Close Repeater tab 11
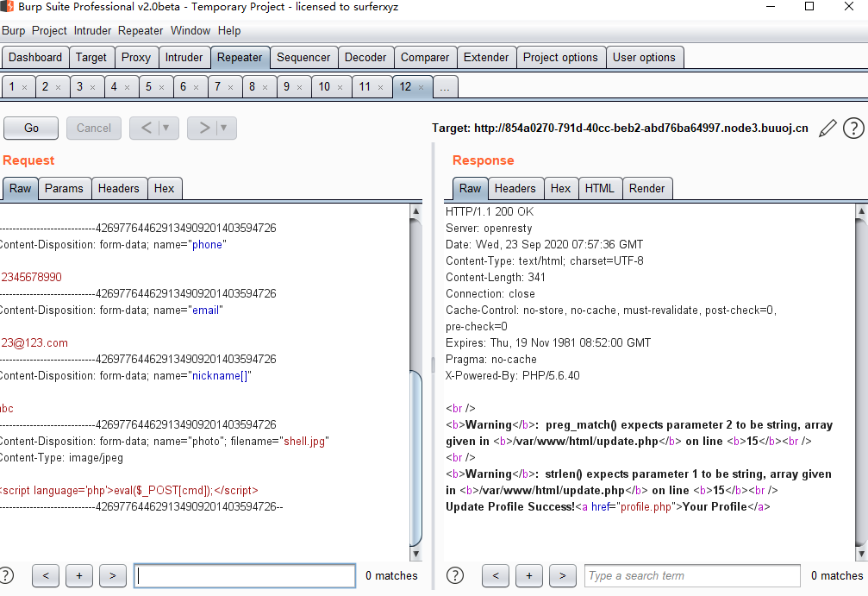This screenshot has width=868, height=596. (x=380, y=87)
